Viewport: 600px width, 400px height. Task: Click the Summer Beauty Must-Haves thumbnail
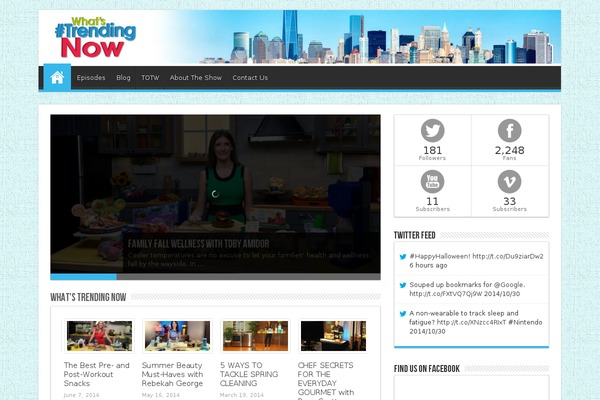click(x=178, y=336)
